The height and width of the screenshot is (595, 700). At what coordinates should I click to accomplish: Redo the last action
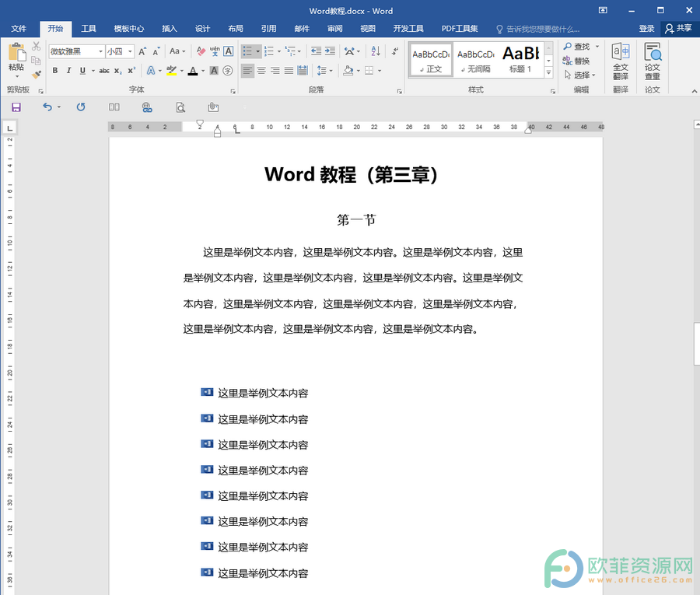pyautogui.click(x=81, y=107)
